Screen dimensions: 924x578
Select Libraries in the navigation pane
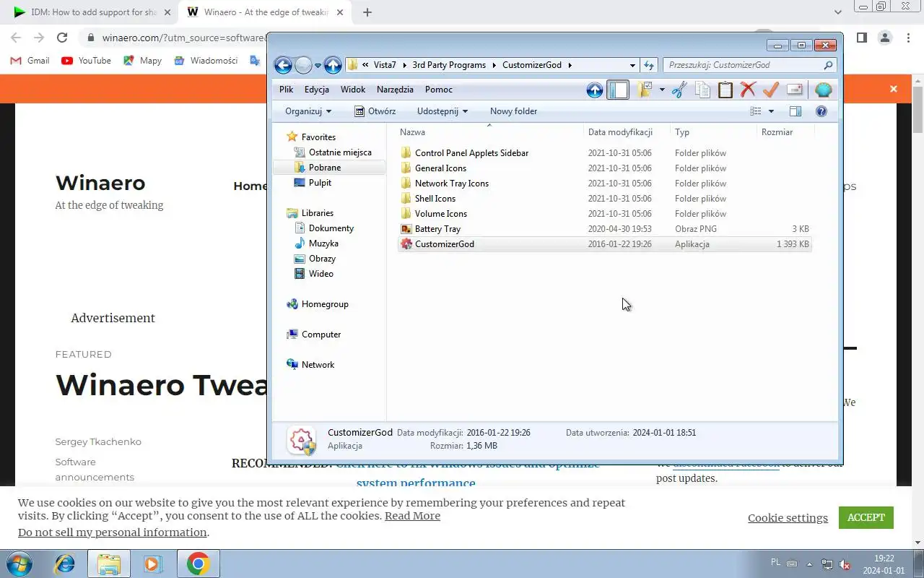click(x=318, y=213)
